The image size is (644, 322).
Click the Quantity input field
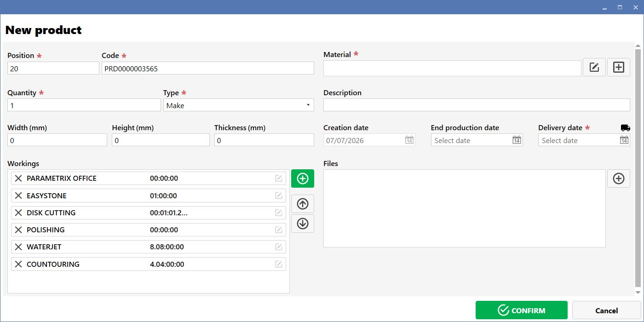coord(84,105)
